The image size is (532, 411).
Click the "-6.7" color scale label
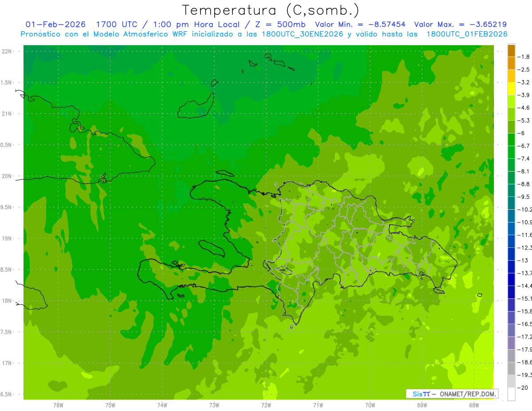pos(524,146)
